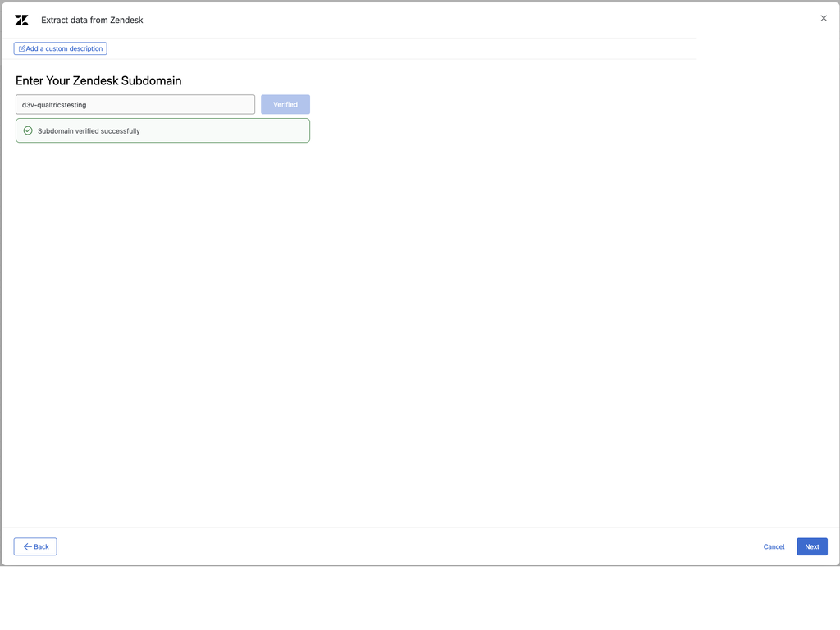
Task: Click the Zendesk logo icon
Action: click(21, 21)
